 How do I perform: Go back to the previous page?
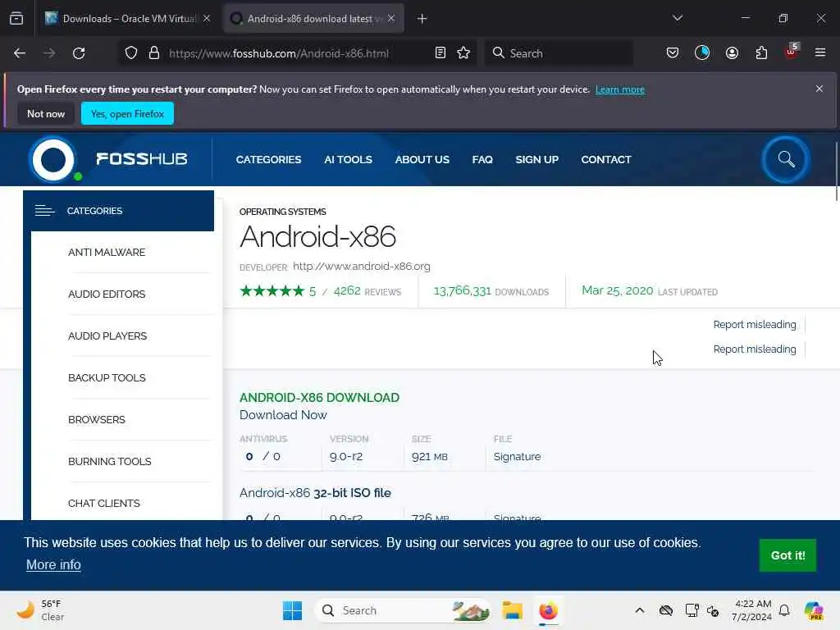[20, 53]
